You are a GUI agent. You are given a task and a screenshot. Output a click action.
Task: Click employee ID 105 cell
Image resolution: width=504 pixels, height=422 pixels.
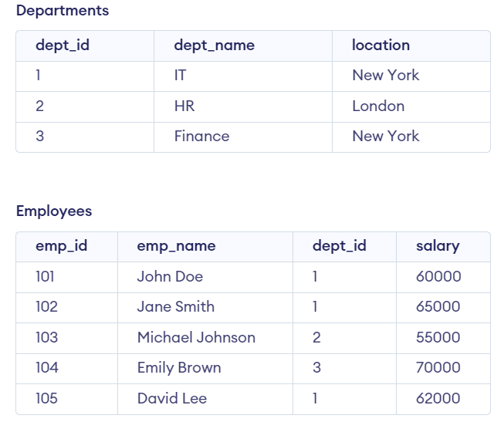tap(46, 399)
